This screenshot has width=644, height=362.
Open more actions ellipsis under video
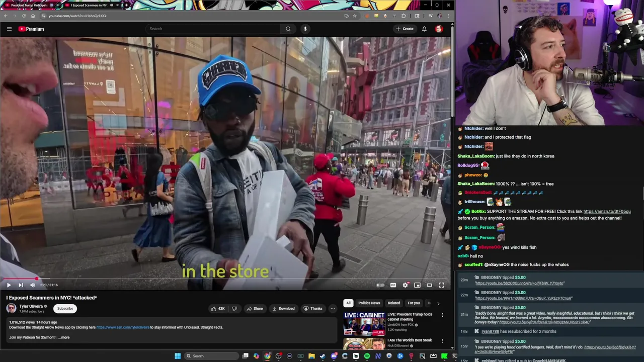tap(333, 309)
